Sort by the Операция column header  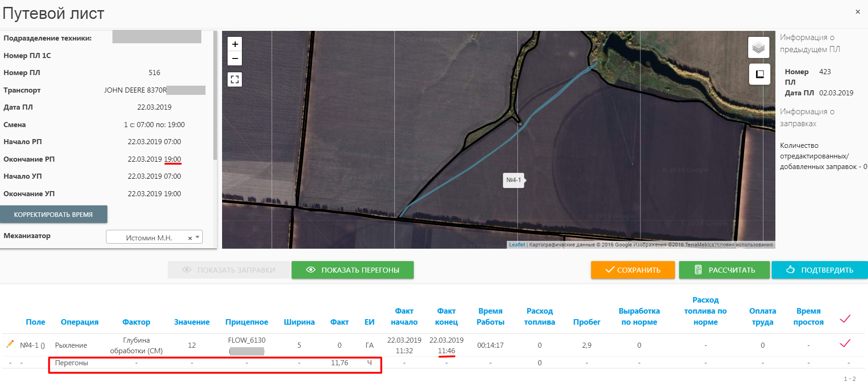tap(80, 322)
